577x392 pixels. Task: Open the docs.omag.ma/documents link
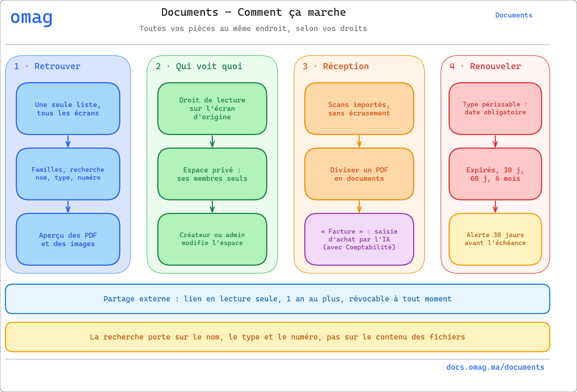[495, 367]
